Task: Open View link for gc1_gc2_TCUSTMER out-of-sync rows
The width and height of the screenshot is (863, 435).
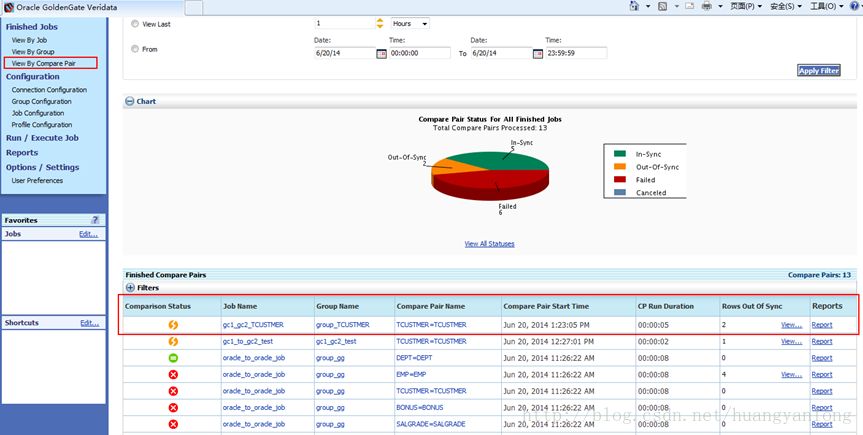Action: coord(791,325)
